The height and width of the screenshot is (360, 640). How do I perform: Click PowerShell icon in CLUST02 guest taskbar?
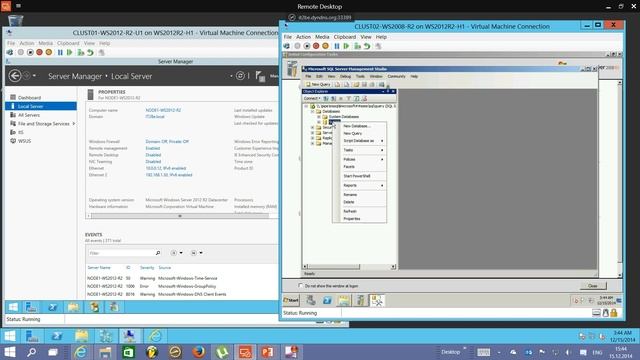pos(327,301)
